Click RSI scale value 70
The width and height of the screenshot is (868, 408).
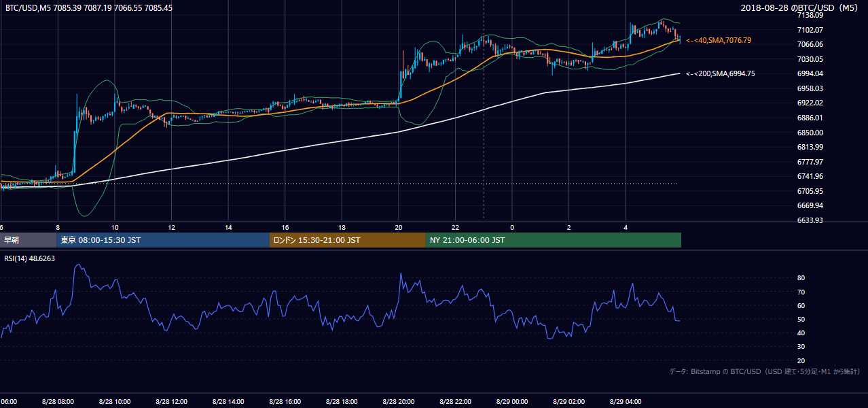801,292
